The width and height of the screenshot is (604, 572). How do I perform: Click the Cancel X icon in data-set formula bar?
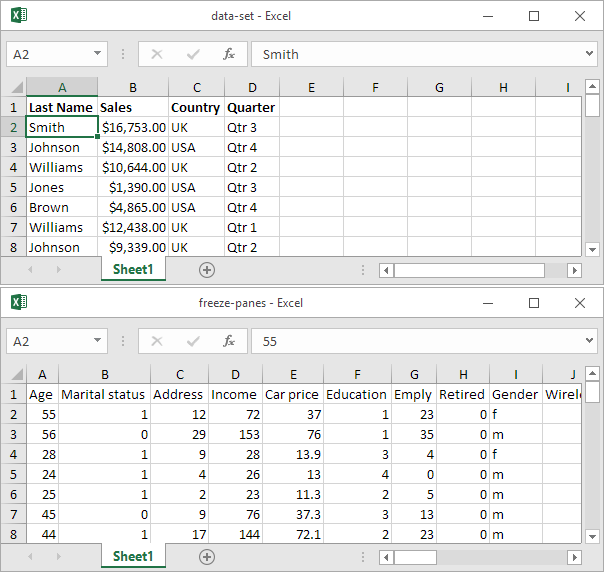click(157, 54)
